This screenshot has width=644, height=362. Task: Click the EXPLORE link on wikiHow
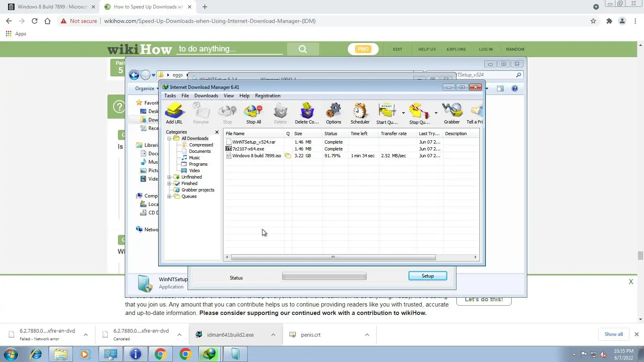456,49
